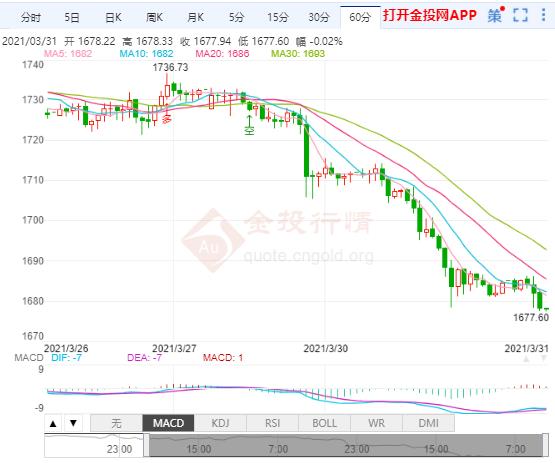Click the 开 1678.22 opening price text
This screenshot has width=555, height=463.
(90, 41)
